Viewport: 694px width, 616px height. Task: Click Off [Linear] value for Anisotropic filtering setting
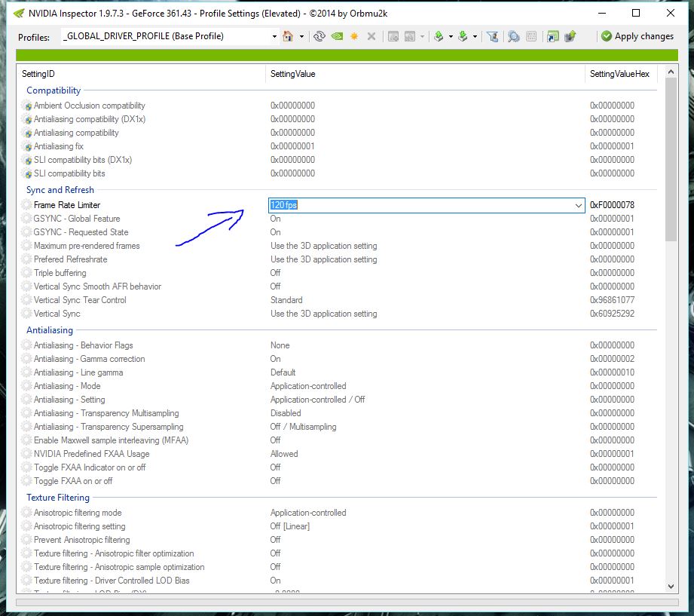tap(290, 526)
